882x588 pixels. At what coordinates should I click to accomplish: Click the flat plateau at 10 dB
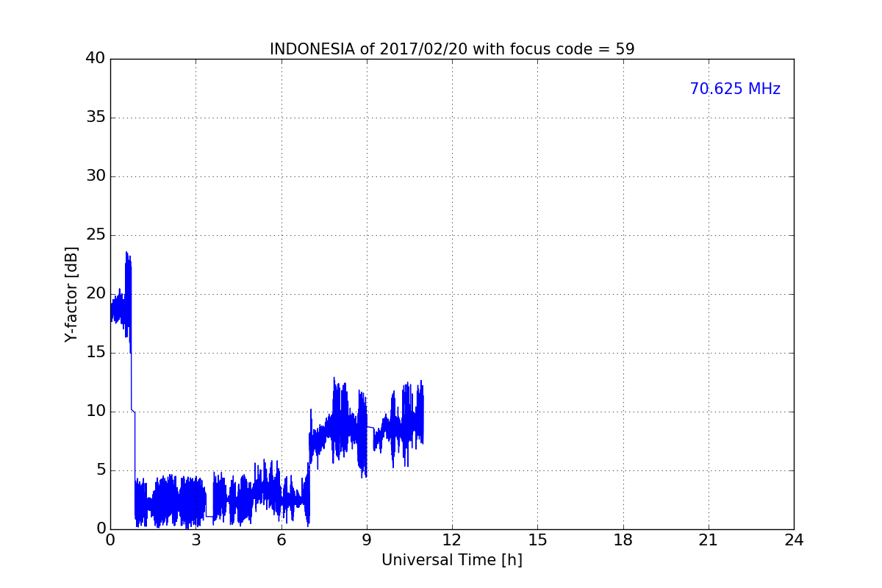coord(133,411)
